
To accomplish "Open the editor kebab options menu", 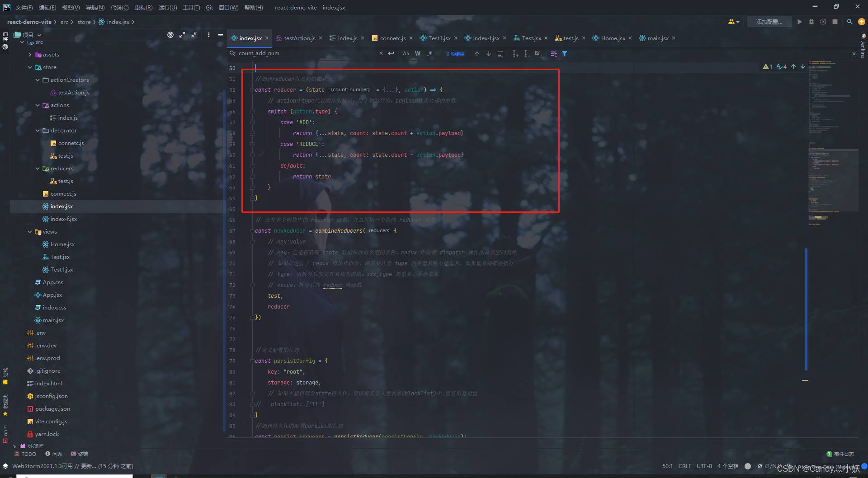I will 208,34.
